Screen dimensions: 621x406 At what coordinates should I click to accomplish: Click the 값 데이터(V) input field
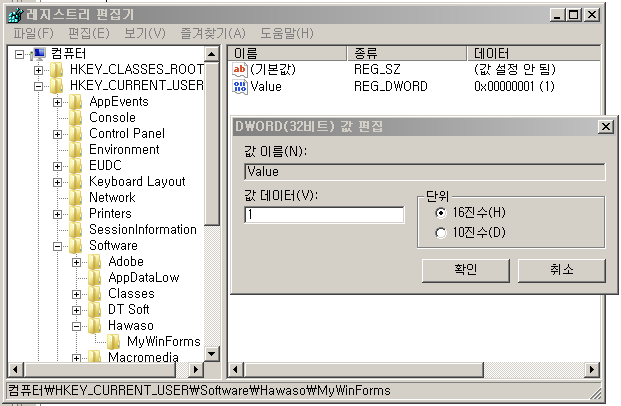(x=324, y=215)
